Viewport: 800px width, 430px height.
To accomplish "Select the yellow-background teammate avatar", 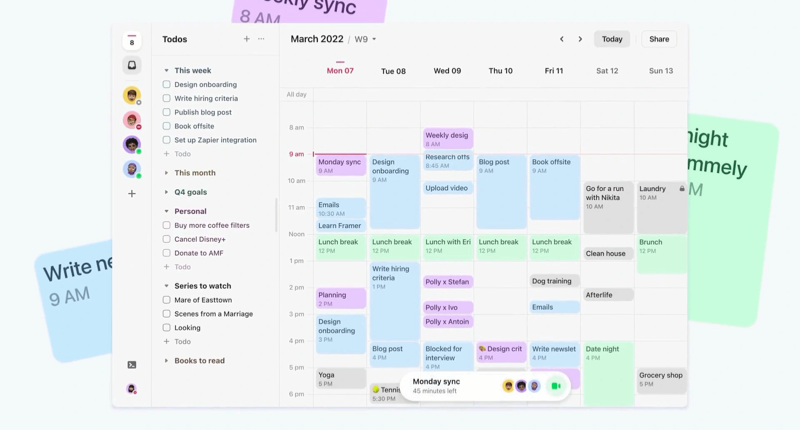I will (x=132, y=95).
